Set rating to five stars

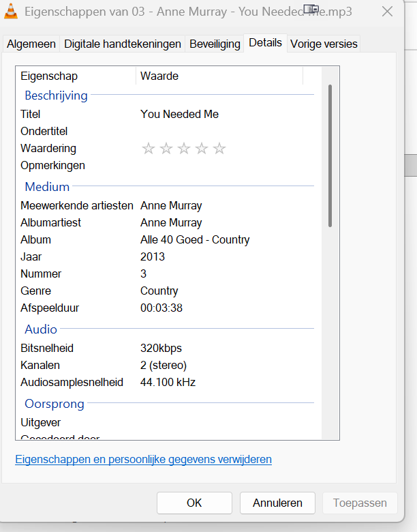pyautogui.click(x=219, y=149)
